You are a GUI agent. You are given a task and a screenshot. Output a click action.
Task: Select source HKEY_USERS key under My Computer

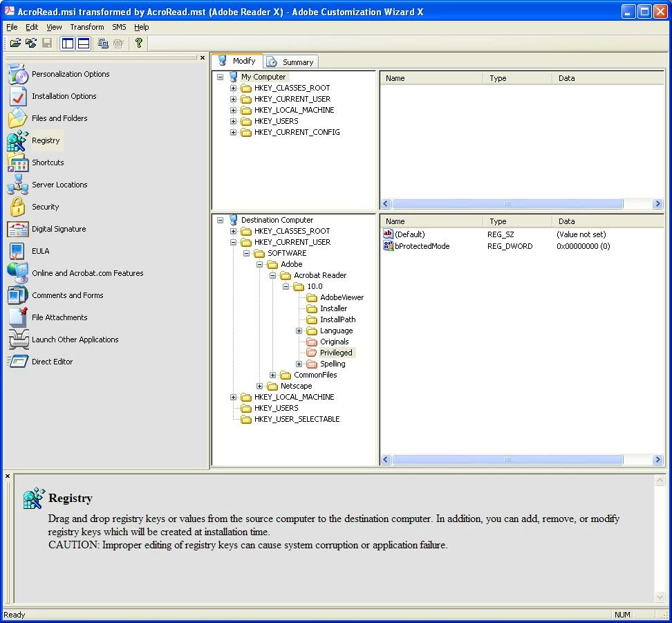point(276,121)
